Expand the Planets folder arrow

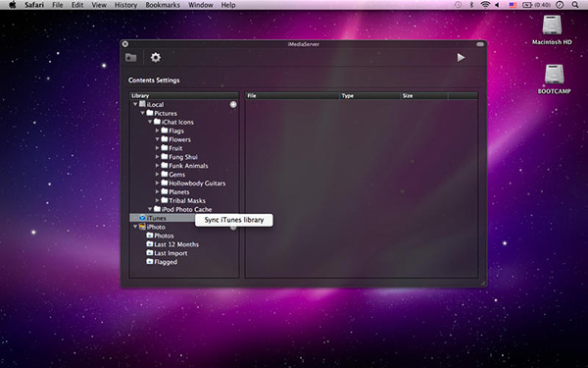[x=158, y=191]
